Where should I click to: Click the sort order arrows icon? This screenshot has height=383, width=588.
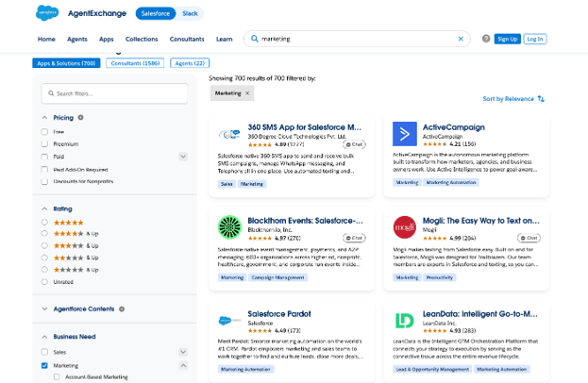tap(541, 98)
